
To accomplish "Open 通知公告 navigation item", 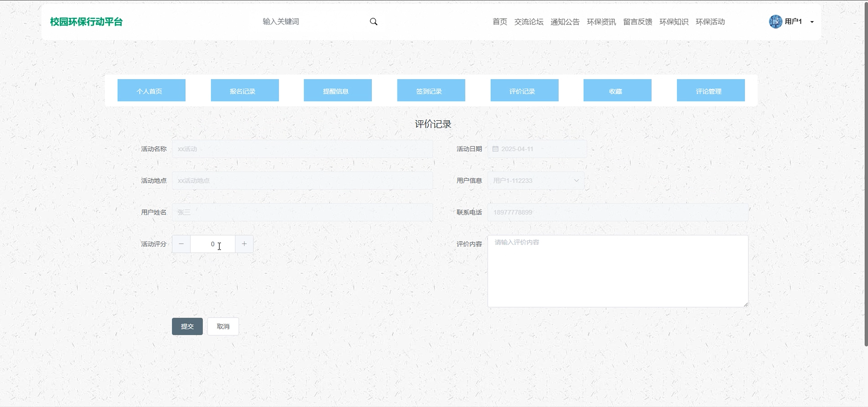I will 565,22.
